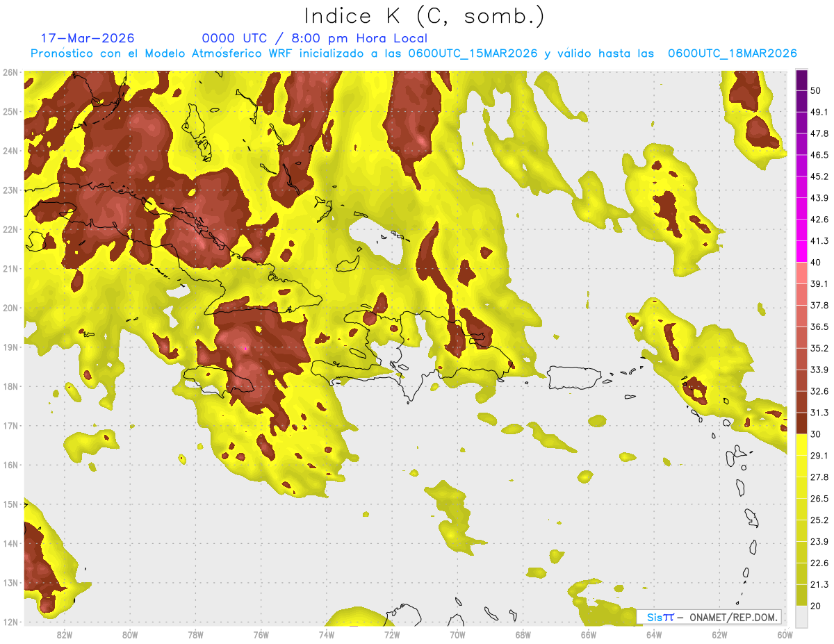The height and width of the screenshot is (644, 834).
Task: Click the colorbar value label "43.9"
Action: (819, 198)
